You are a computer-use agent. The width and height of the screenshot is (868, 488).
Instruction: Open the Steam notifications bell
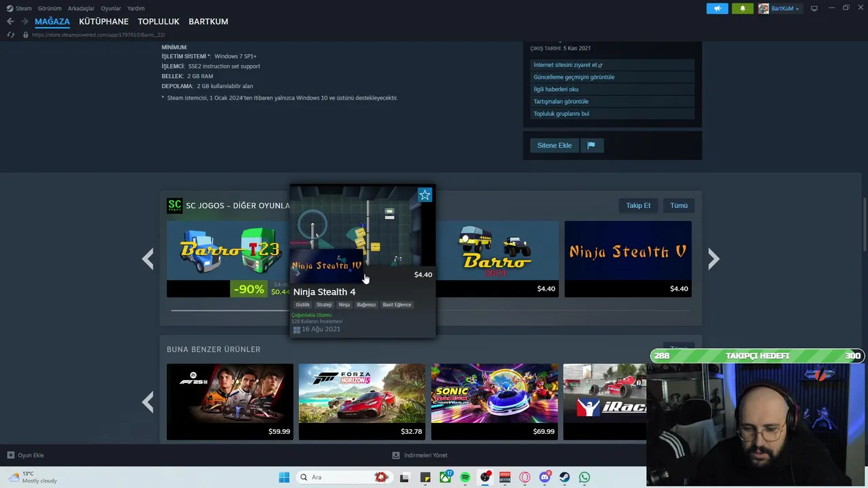[743, 8]
